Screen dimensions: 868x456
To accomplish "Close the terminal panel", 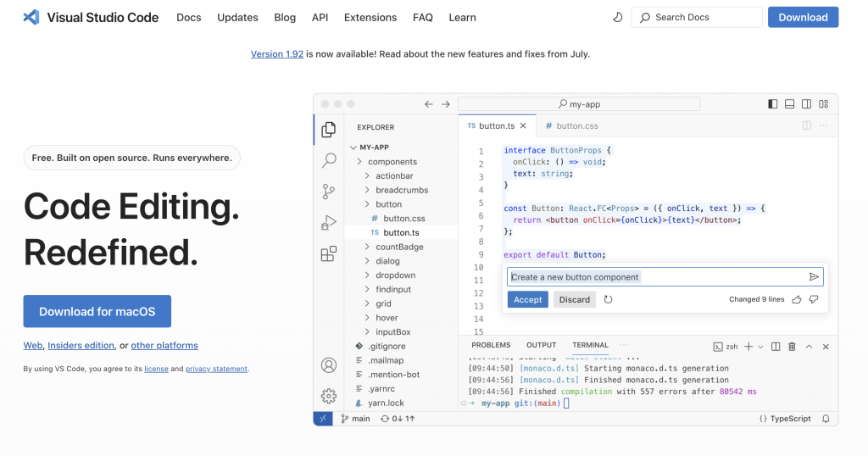I will click(826, 347).
